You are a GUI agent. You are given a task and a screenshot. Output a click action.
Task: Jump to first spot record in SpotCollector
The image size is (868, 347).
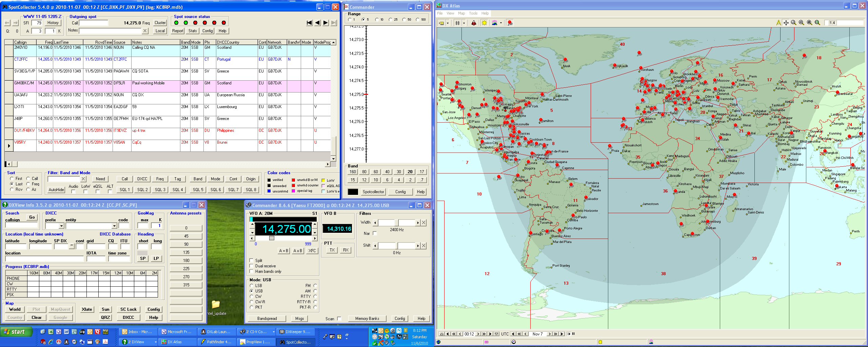pos(309,23)
